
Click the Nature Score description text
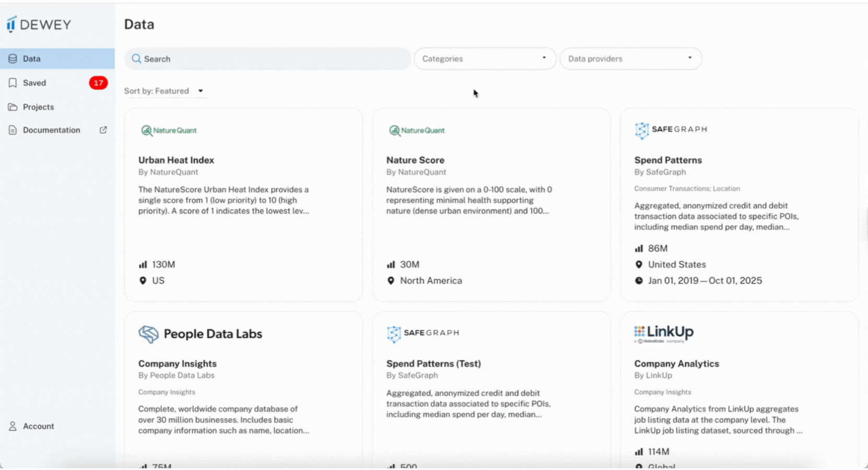point(469,201)
